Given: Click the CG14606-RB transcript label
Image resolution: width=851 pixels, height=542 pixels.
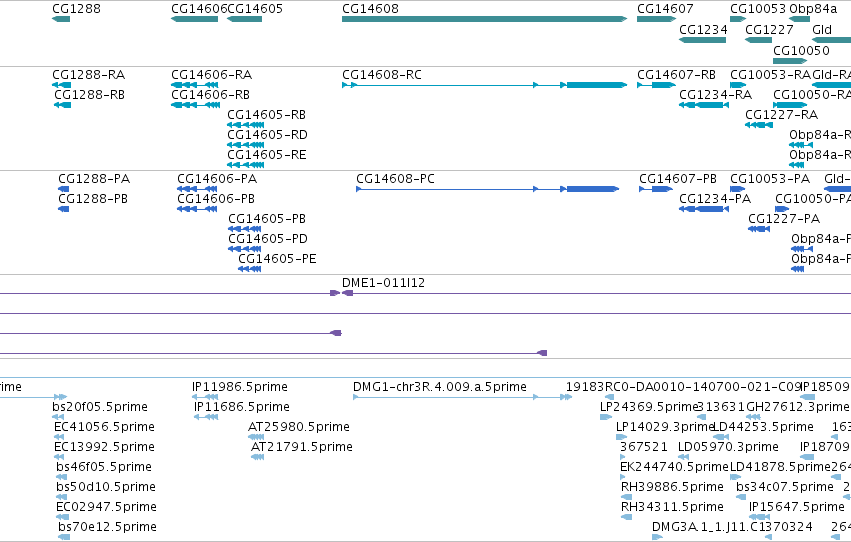Looking at the screenshot, I should click(x=211, y=94).
